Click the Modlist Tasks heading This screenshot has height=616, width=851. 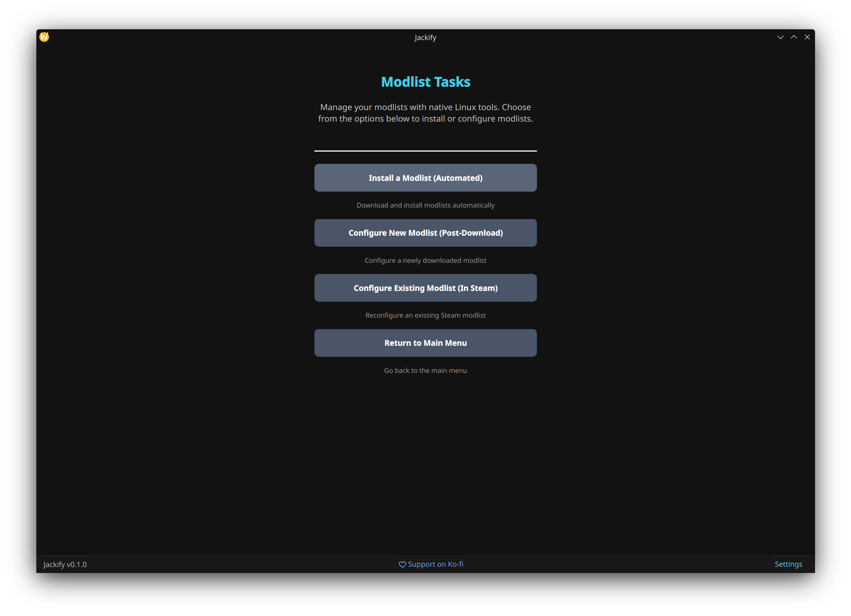pyautogui.click(x=426, y=82)
